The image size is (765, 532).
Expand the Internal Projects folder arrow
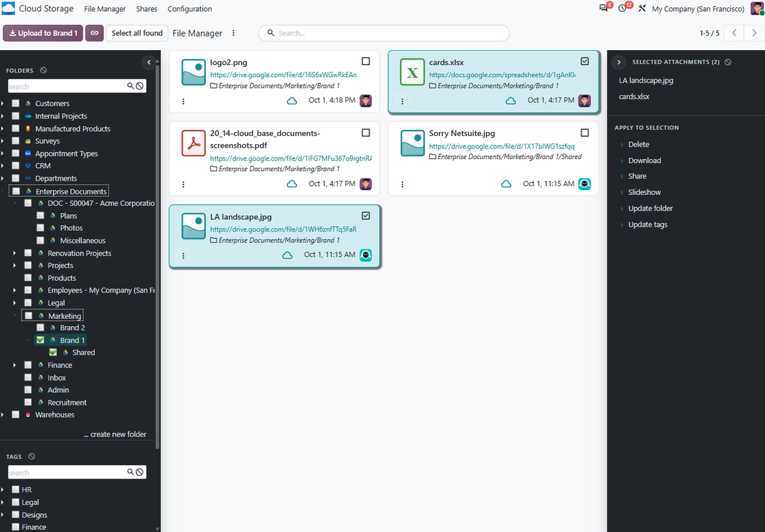click(3, 116)
